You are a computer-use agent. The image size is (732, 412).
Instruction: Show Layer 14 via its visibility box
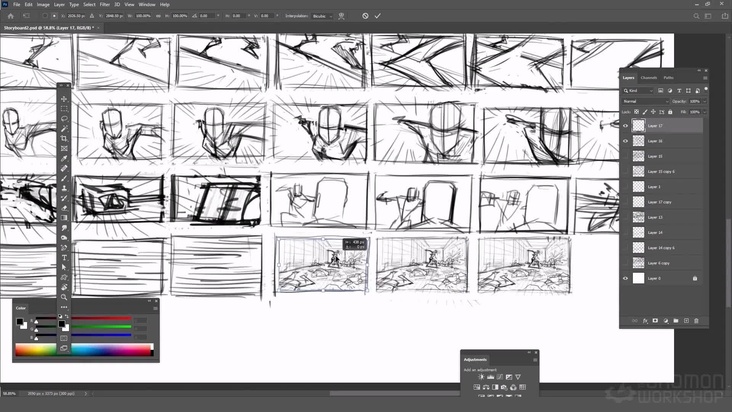pyautogui.click(x=626, y=232)
